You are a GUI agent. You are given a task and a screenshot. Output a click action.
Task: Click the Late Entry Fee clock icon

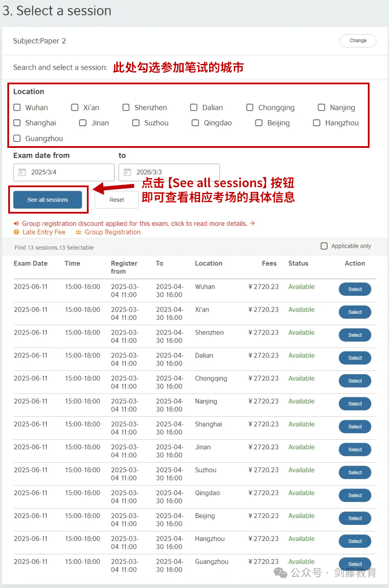click(x=16, y=232)
